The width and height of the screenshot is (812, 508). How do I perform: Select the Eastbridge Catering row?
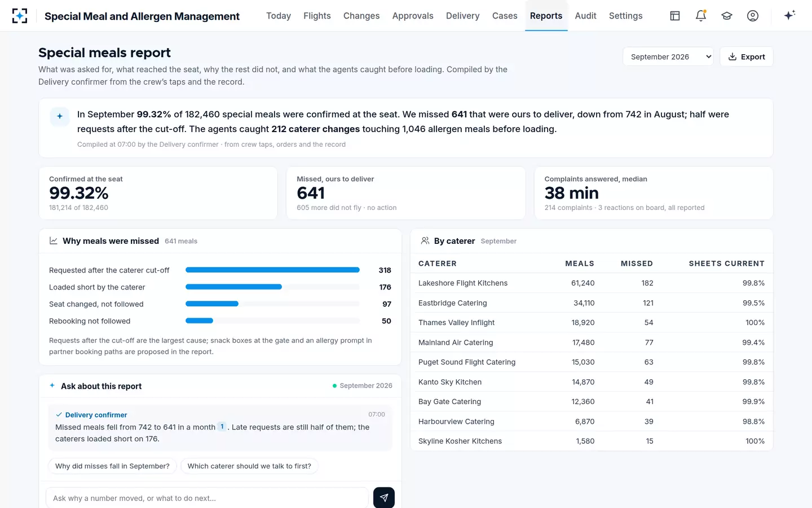pos(592,303)
